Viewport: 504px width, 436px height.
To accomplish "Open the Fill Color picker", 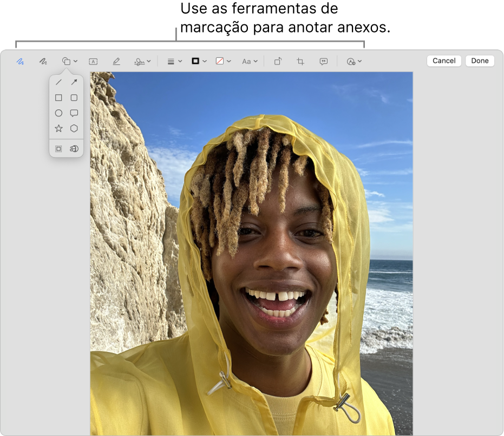I will pyautogui.click(x=223, y=61).
